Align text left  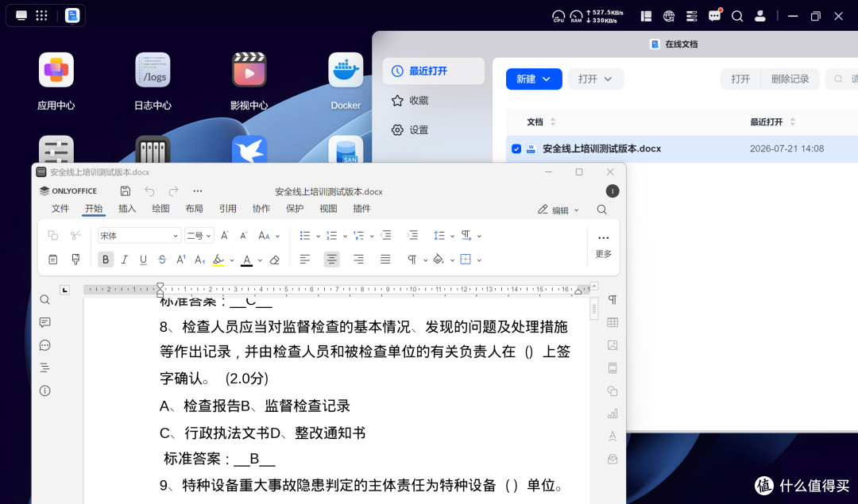click(305, 259)
